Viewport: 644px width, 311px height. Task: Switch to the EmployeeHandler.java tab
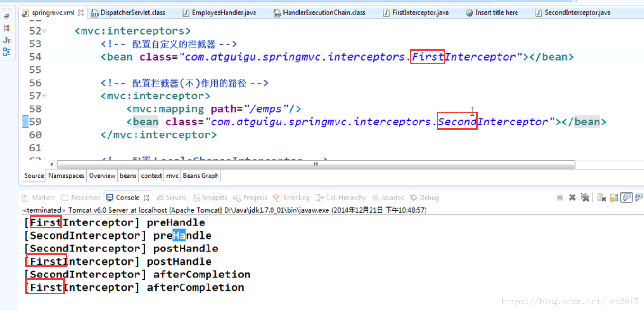pyautogui.click(x=218, y=13)
